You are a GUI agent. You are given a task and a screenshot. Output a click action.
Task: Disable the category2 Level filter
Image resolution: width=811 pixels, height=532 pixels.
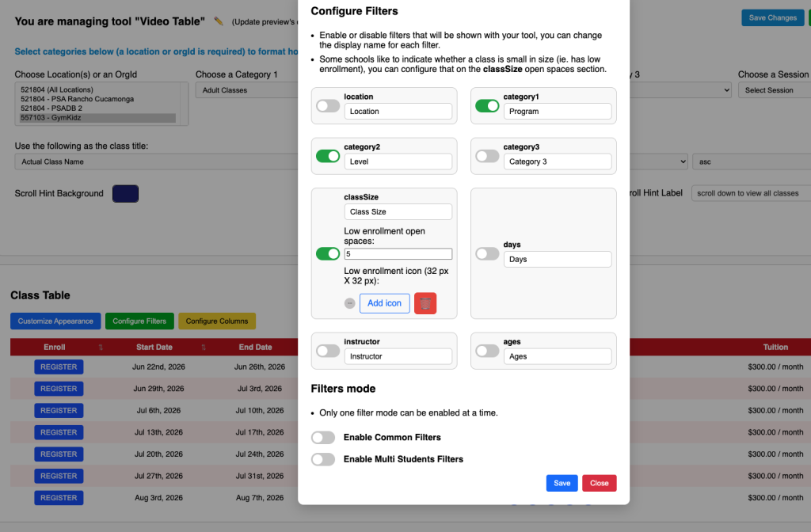pos(328,156)
